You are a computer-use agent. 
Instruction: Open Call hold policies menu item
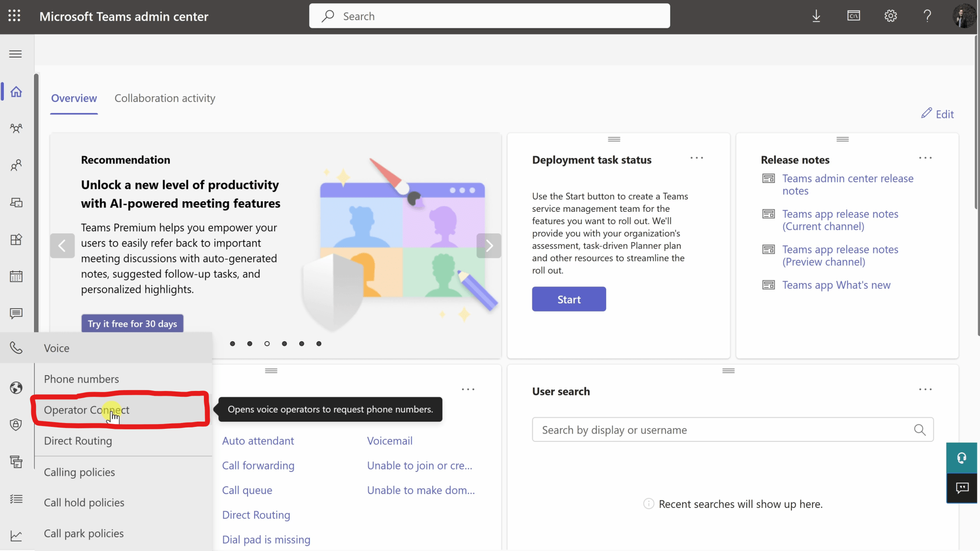click(x=124, y=503)
